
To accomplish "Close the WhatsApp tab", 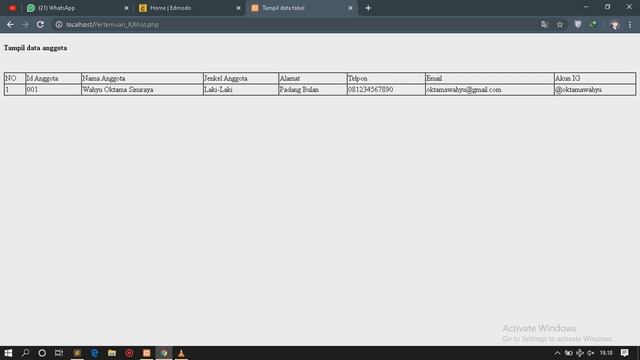I will tap(126, 8).
